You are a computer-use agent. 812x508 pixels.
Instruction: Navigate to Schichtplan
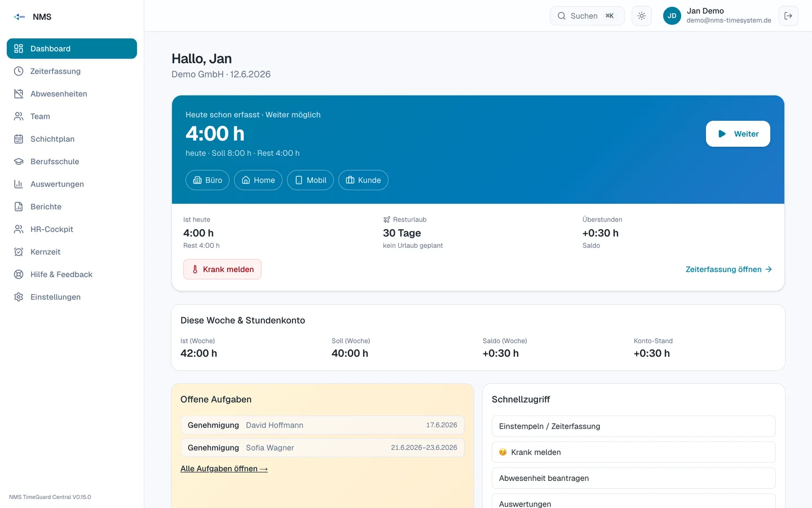(x=72, y=139)
